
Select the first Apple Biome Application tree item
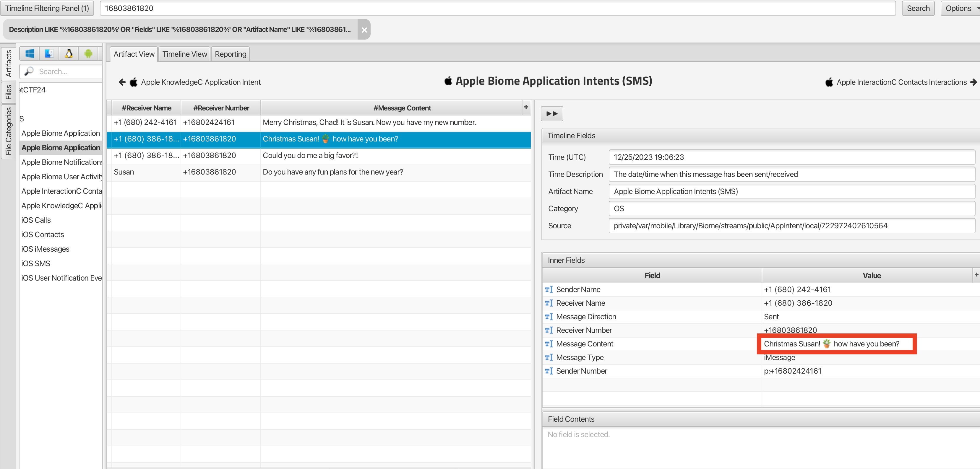point(61,133)
